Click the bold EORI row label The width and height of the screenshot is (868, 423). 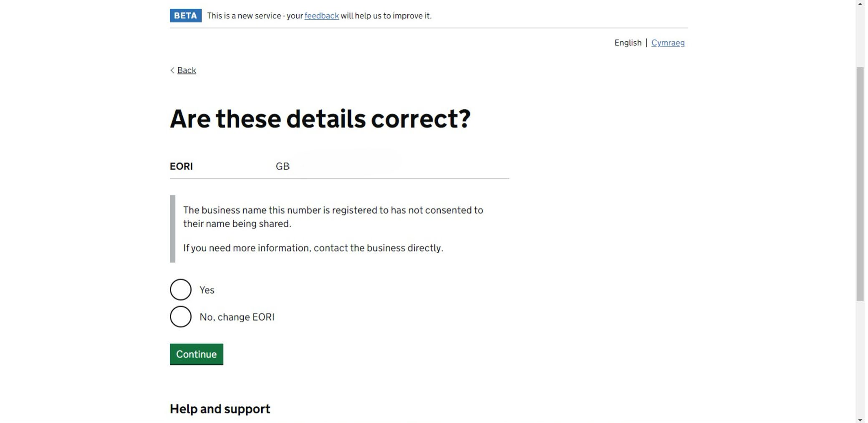tap(181, 167)
